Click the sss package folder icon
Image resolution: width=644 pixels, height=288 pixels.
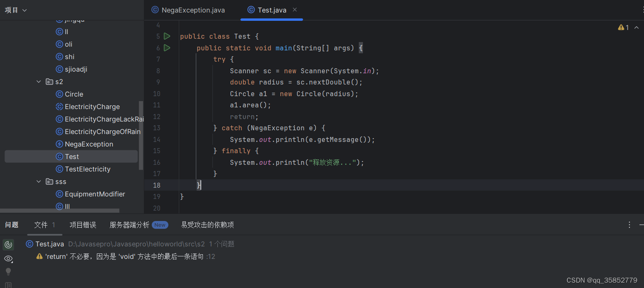click(49, 181)
